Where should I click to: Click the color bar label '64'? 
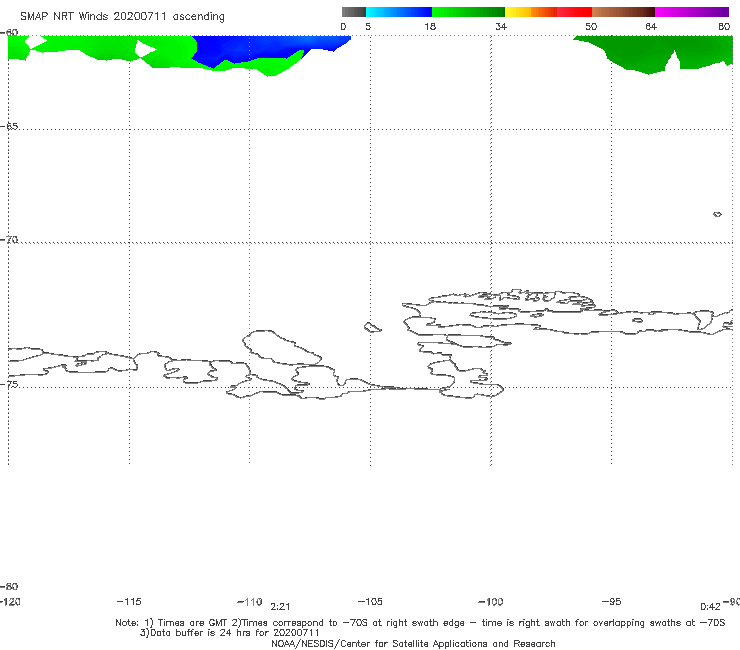pyautogui.click(x=651, y=26)
